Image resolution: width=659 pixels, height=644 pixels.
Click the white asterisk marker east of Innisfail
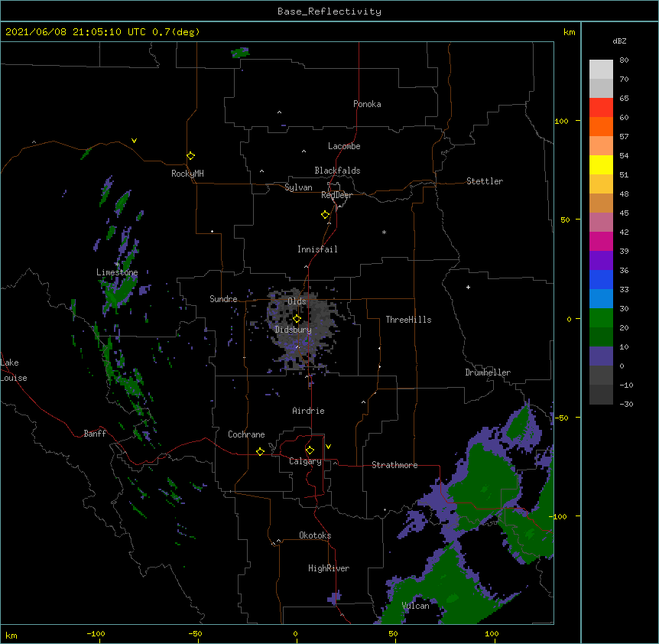[384, 232]
